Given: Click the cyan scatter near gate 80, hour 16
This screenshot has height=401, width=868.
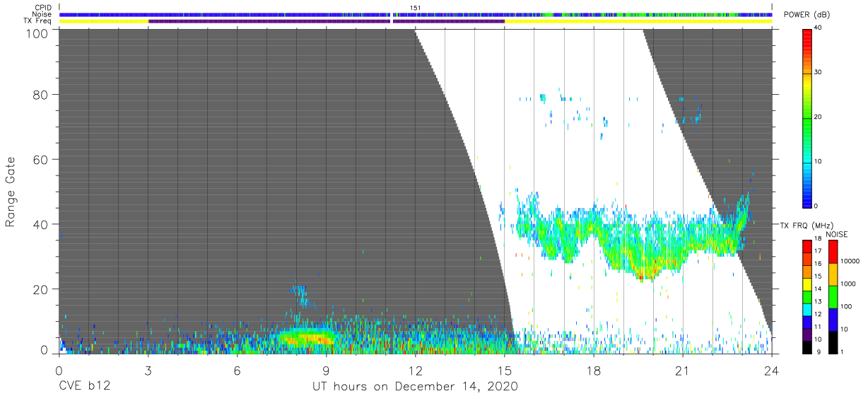Looking at the screenshot, I should pos(543,98).
